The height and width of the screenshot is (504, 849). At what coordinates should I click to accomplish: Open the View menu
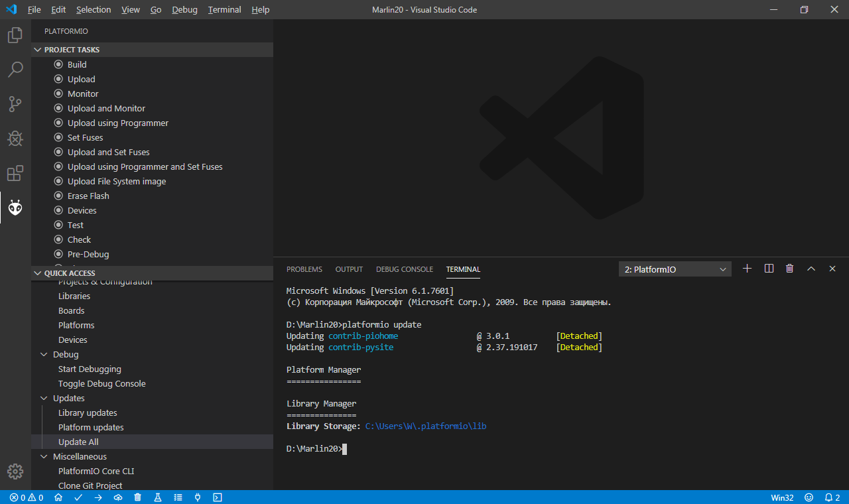pos(131,9)
